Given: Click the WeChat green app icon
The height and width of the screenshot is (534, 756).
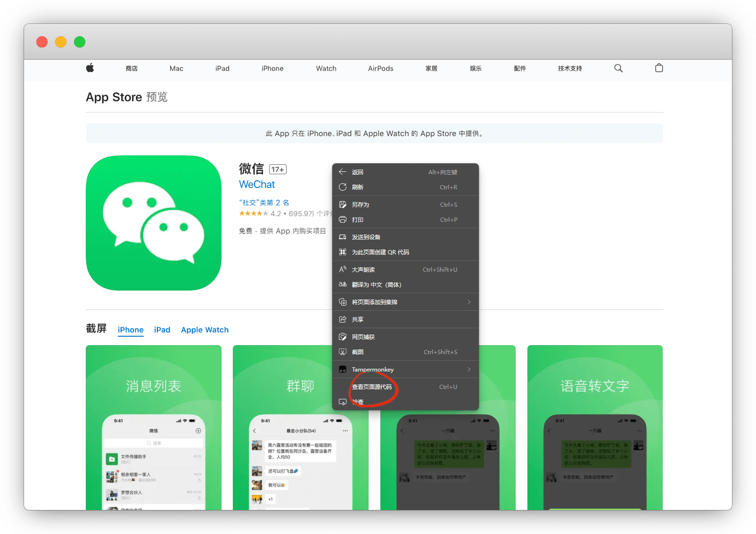Looking at the screenshot, I should tap(154, 223).
